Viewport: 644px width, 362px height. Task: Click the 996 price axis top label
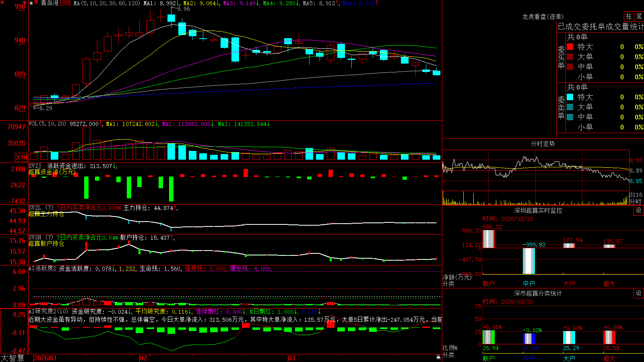(19, 6)
